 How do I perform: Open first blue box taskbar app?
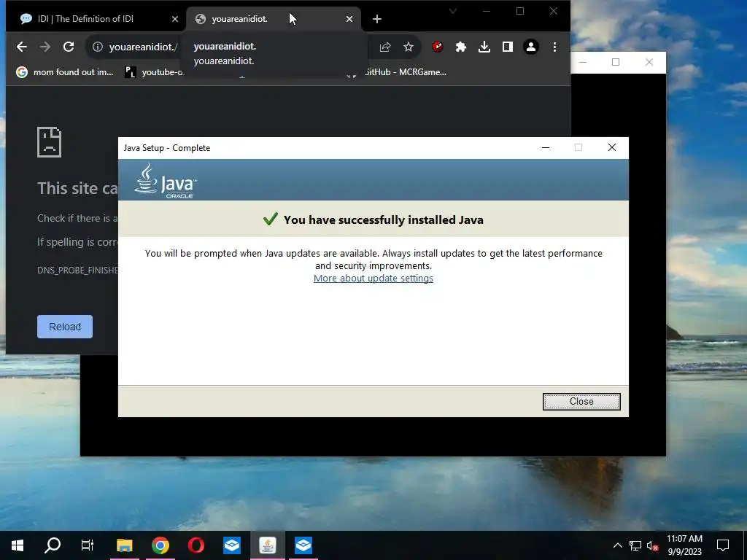tap(232, 545)
